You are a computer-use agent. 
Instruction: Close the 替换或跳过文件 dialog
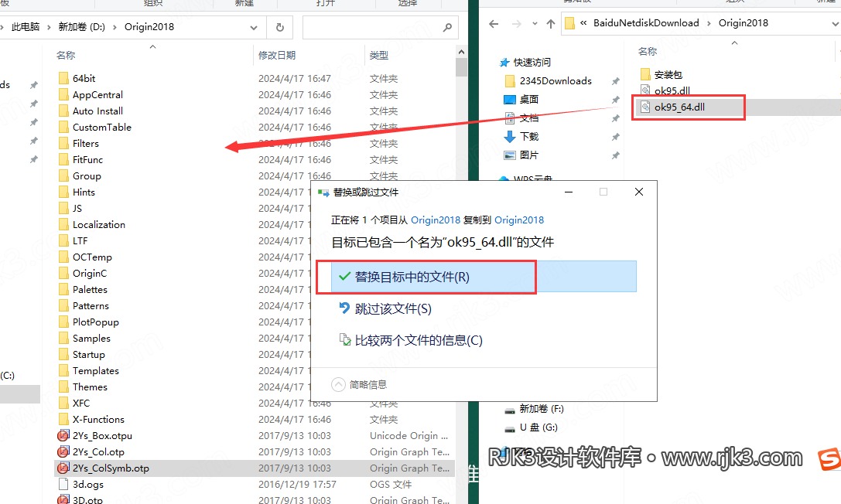[x=639, y=192]
